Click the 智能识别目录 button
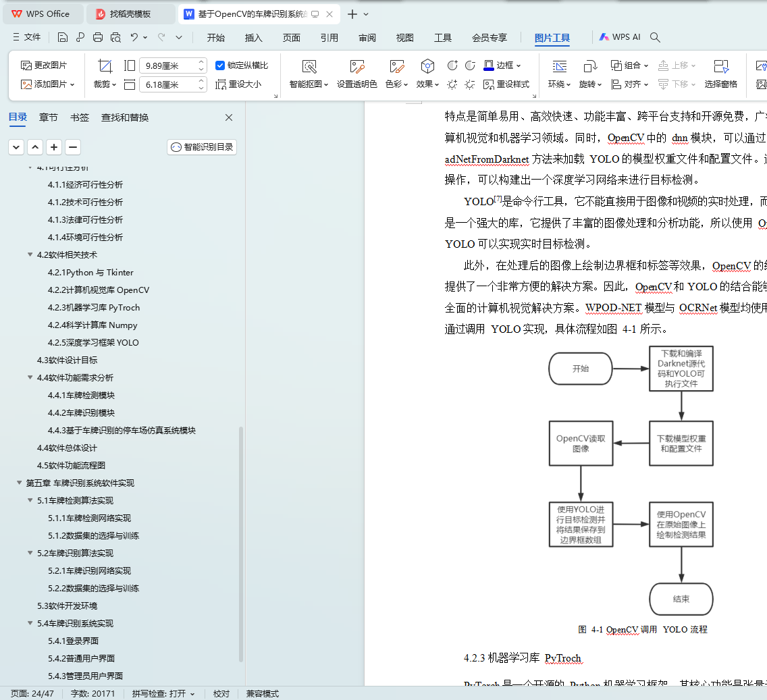 pyautogui.click(x=202, y=146)
